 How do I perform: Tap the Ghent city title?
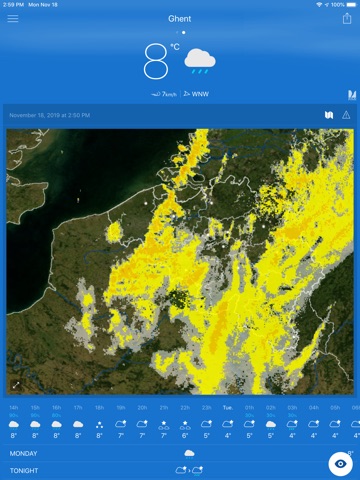[x=180, y=19]
